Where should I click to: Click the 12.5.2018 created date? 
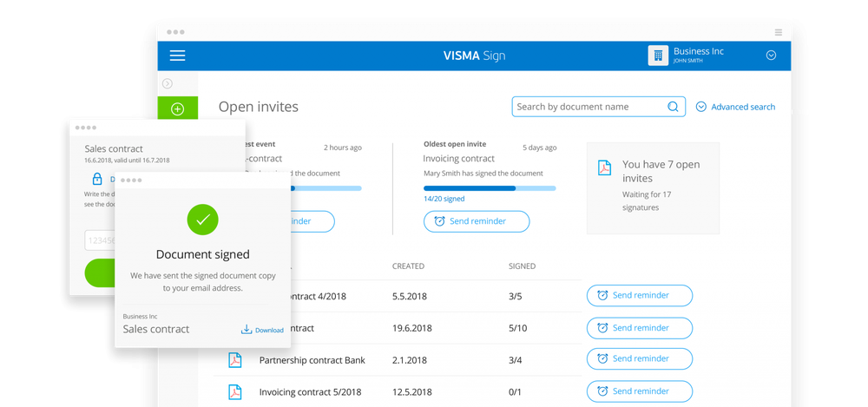tap(410, 392)
